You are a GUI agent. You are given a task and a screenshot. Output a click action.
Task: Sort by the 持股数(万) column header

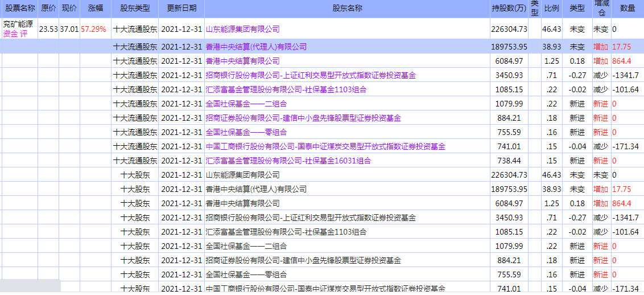coord(509,8)
